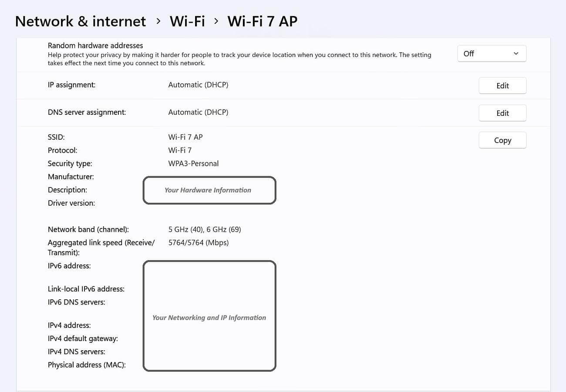Click the Random hardware addresses description text
The image size is (566, 392).
click(x=239, y=59)
